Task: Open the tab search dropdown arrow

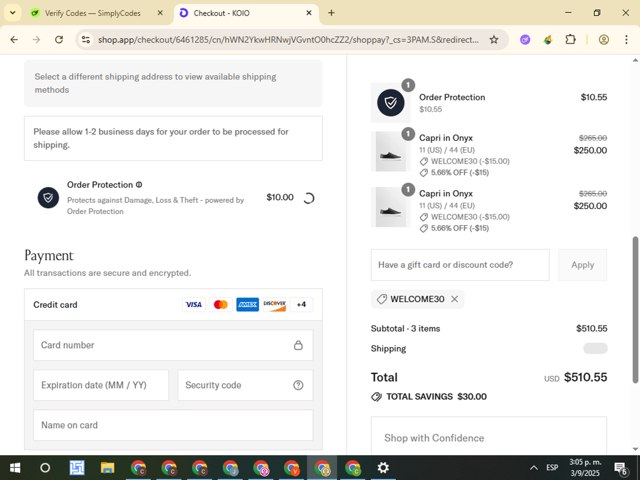Action: click(13, 13)
